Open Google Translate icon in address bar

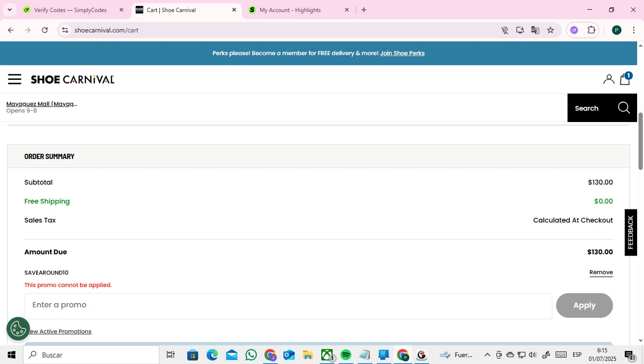pos(535,30)
